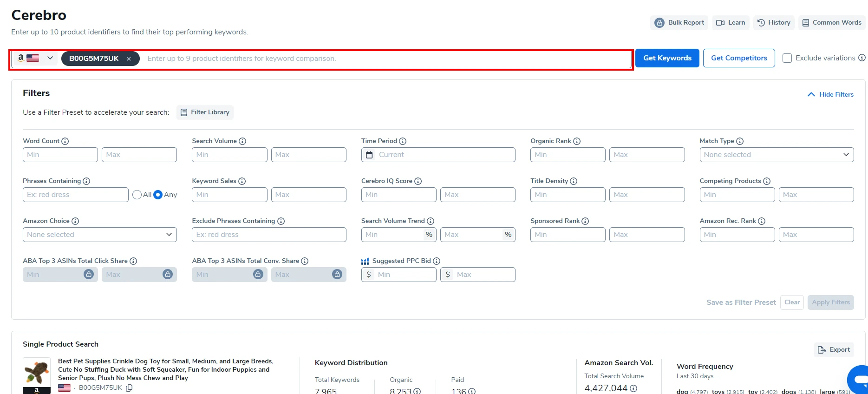Open the Bulk Report tool
This screenshot has width=868, height=394.
click(x=679, y=22)
